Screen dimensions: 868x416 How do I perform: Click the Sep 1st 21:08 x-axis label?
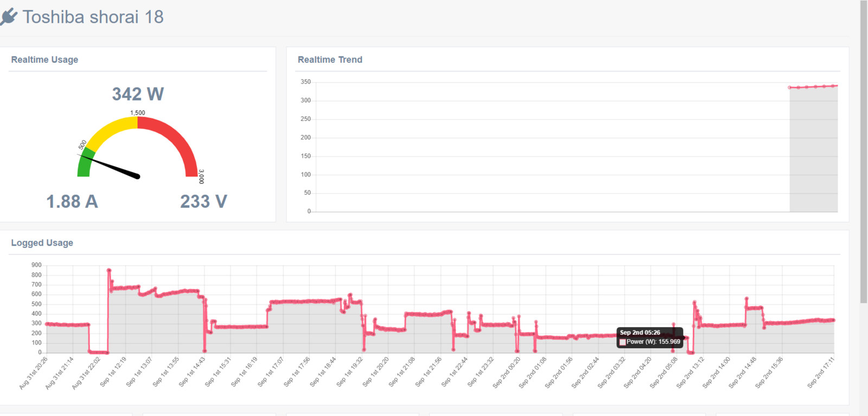tap(401, 372)
